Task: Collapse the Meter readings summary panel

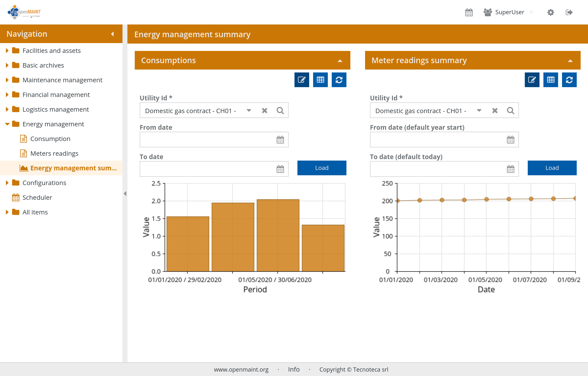Action: (x=570, y=61)
